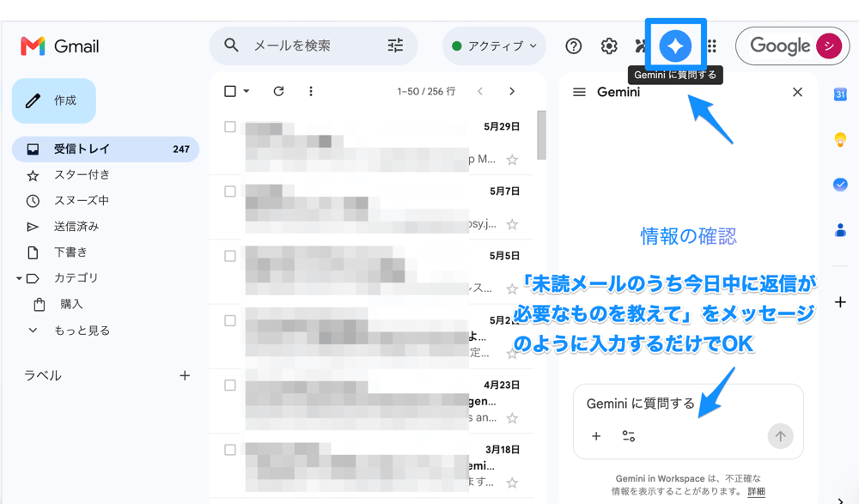859x504 pixels.
Task: Open the more options three-dot menu
Action: pyautogui.click(x=311, y=91)
